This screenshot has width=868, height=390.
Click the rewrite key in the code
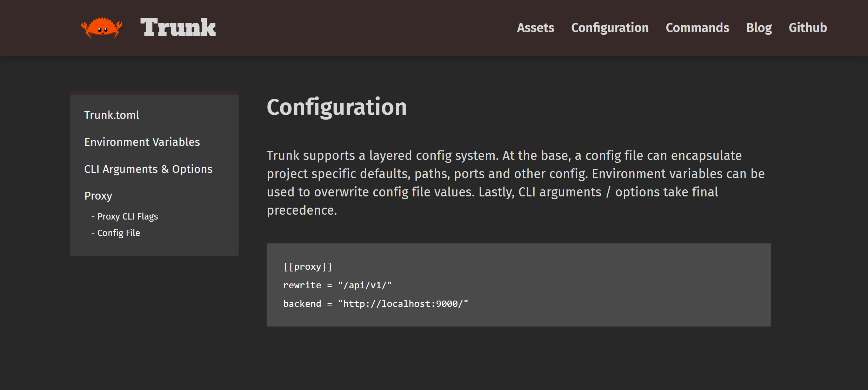(x=302, y=285)
